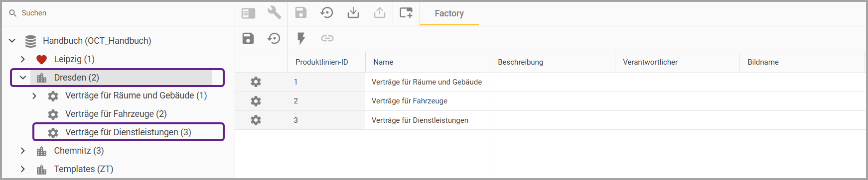Select table cell Verträge für Dienstleistungen
Viewport: 868px width, 180px height.
[x=428, y=120]
